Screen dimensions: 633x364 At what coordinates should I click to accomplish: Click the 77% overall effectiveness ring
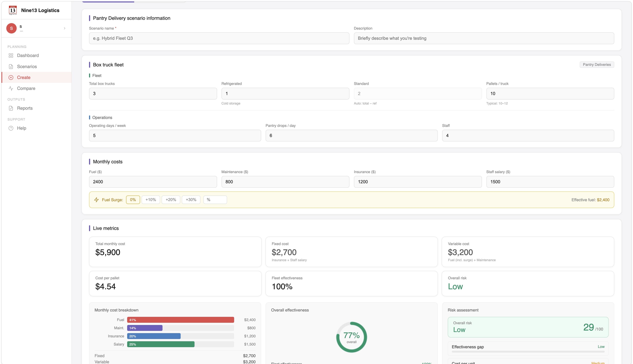(351, 337)
